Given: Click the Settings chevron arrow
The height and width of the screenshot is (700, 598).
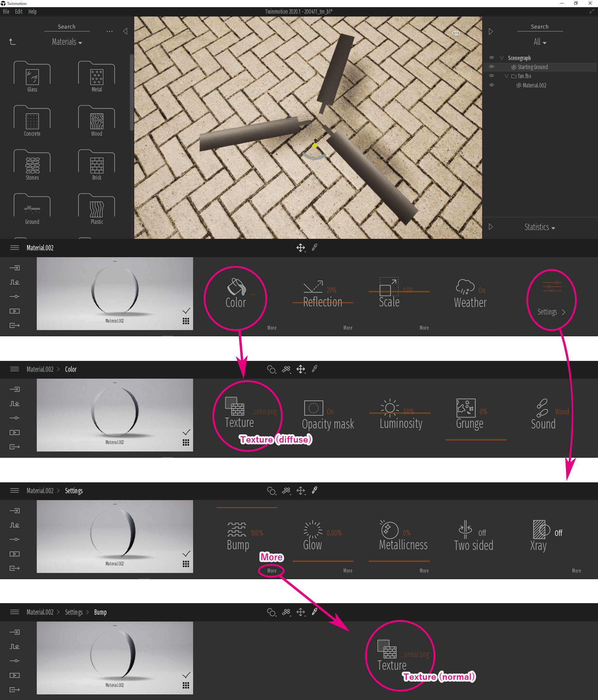Looking at the screenshot, I should (563, 312).
